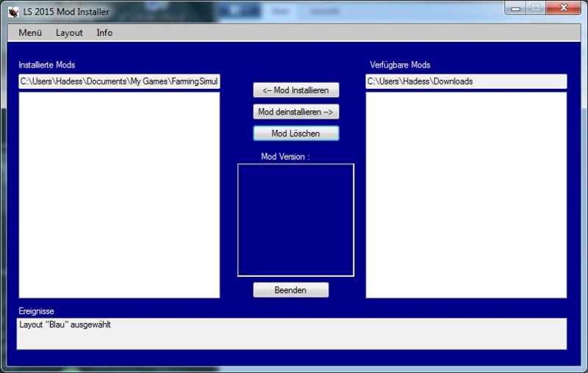Click the LS 2015 Mod Installer title bar icon
588x373 pixels.
pyautogui.click(x=13, y=11)
